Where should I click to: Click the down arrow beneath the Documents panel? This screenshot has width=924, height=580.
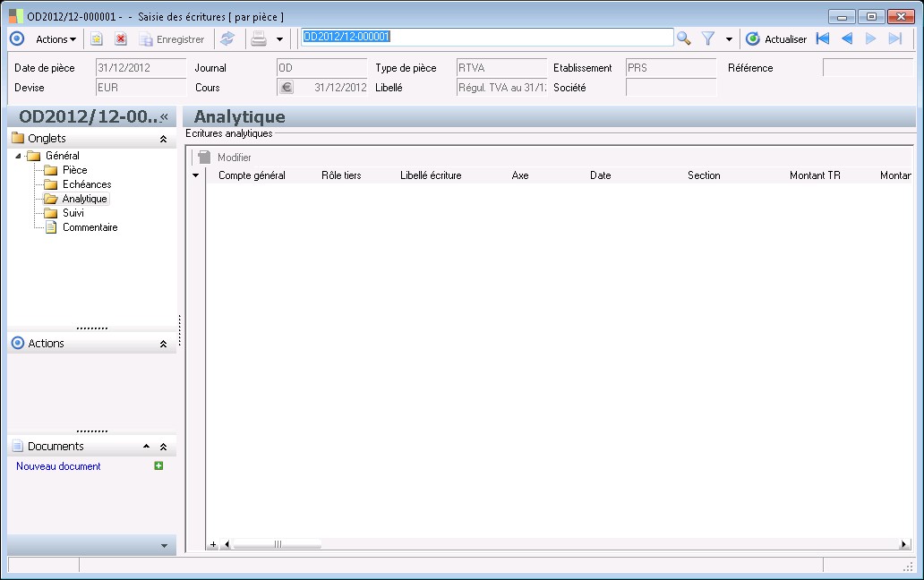pyautogui.click(x=164, y=546)
